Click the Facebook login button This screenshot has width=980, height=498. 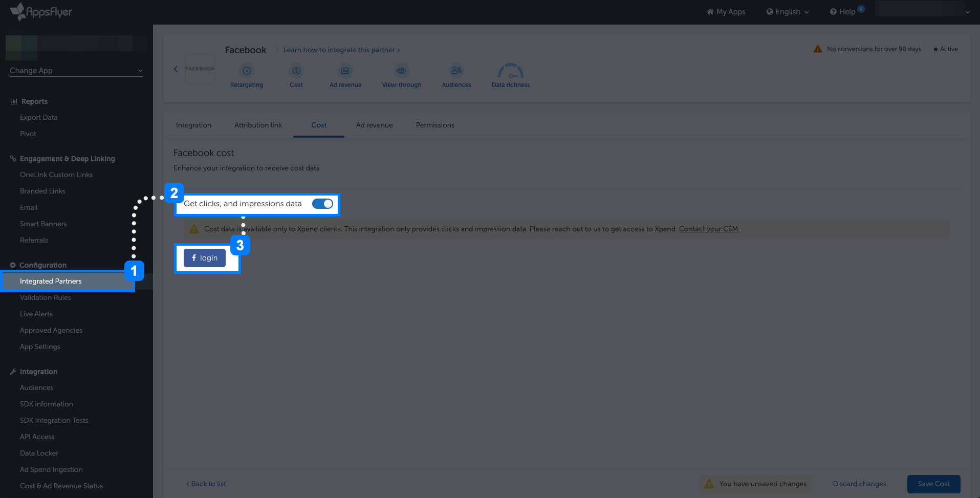pyautogui.click(x=205, y=258)
